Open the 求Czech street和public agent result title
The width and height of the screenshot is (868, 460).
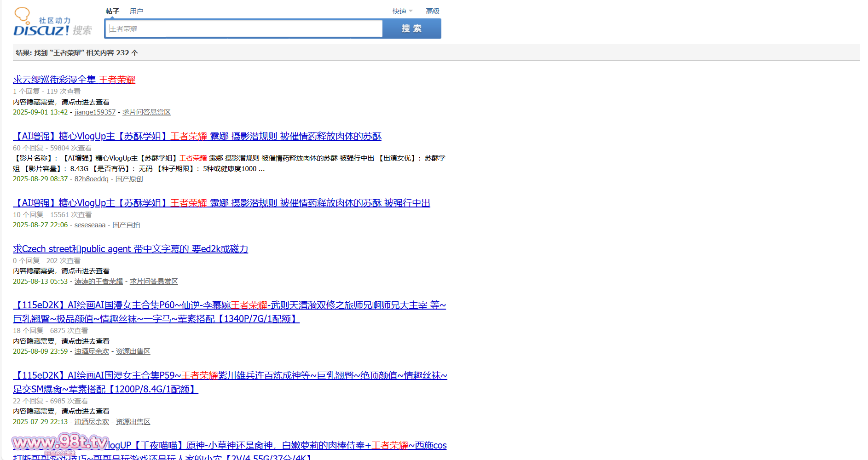[x=130, y=249]
